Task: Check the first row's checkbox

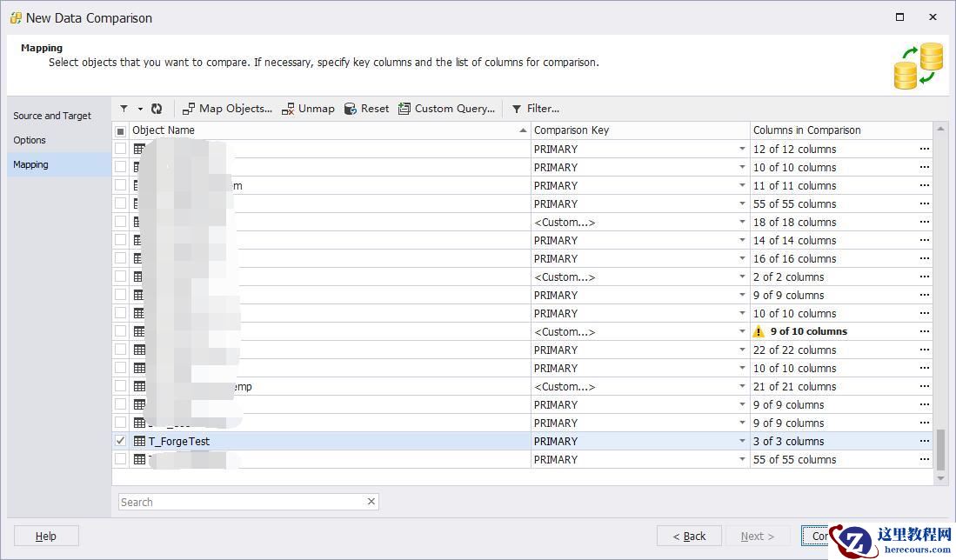Action: 120,149
